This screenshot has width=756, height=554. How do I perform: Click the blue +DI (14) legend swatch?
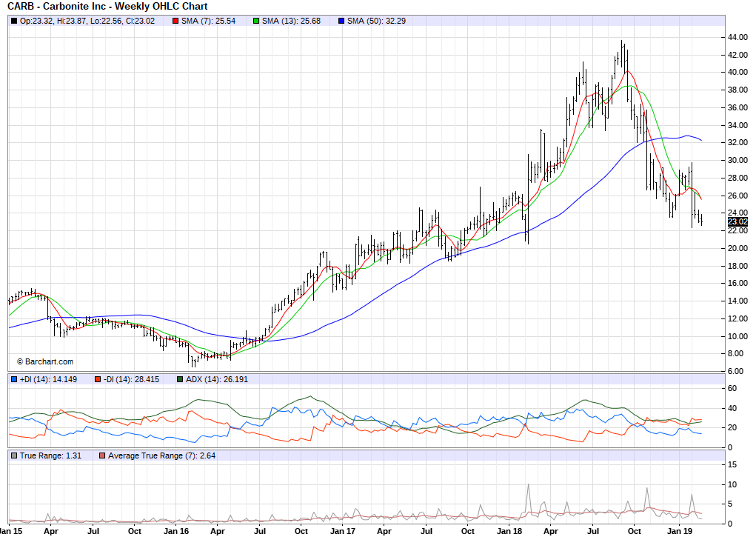pos(14,379)
